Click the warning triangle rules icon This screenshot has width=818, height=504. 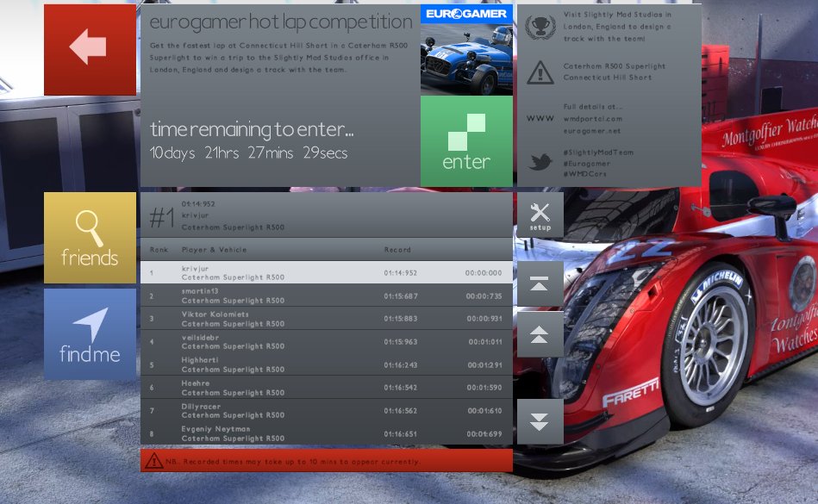tap(540, 72)
